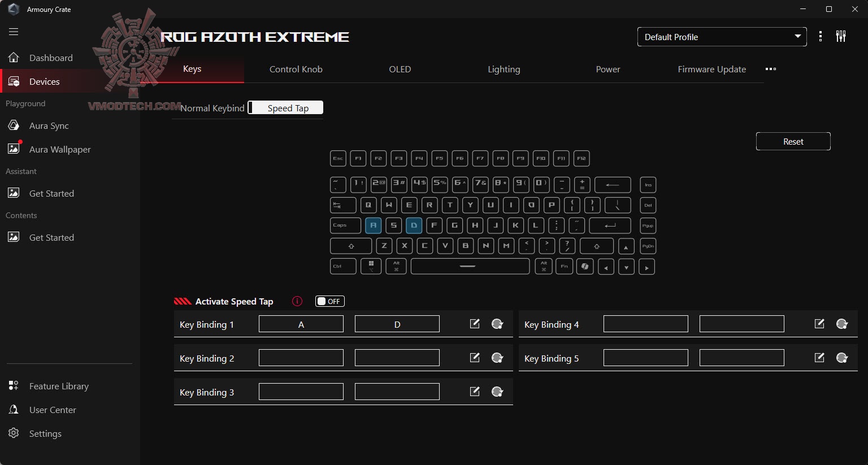
Task: Select the Enter key on the keyboard layout
Action: (x=610, y=225)
